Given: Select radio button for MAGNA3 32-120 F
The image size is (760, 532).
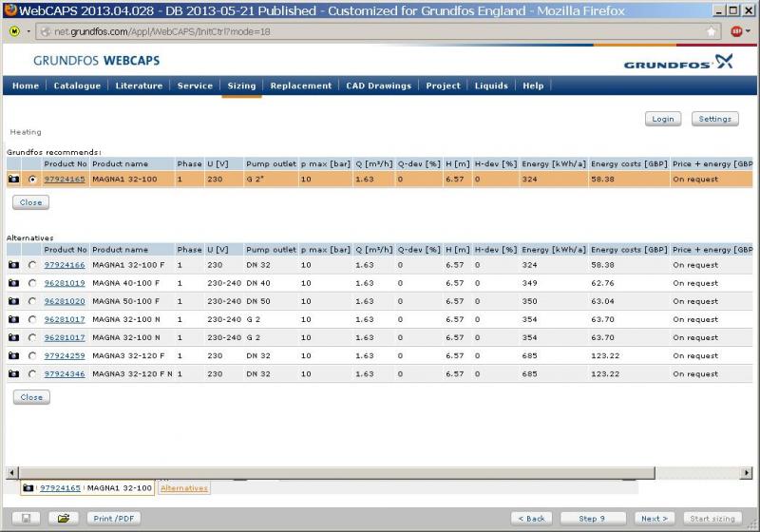Looking at the screenshot, I should (x=33, y=356).
